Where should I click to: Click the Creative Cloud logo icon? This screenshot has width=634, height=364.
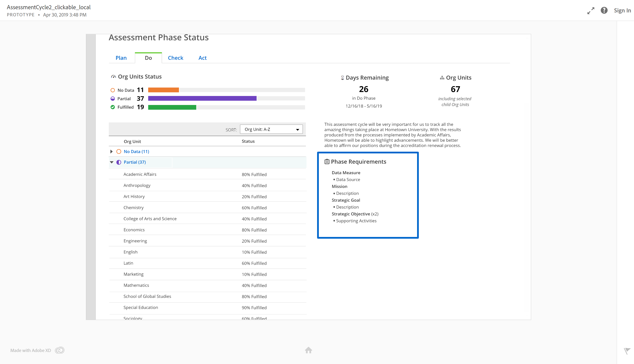(x=60, y=350)
